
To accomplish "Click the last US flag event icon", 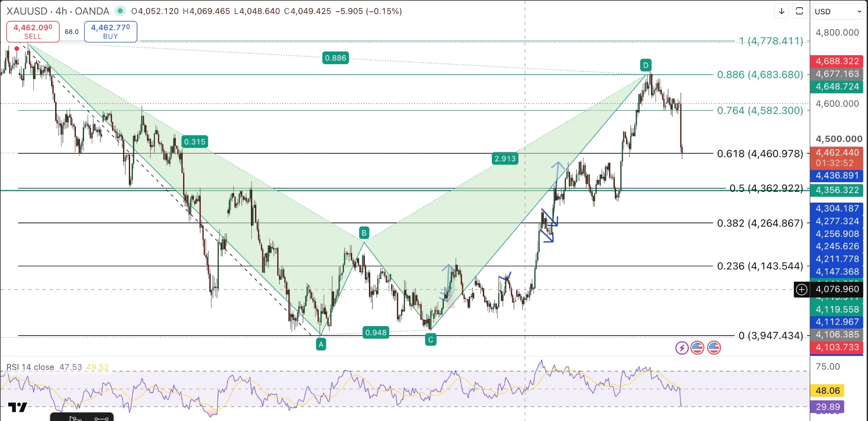I will [714, 348].
